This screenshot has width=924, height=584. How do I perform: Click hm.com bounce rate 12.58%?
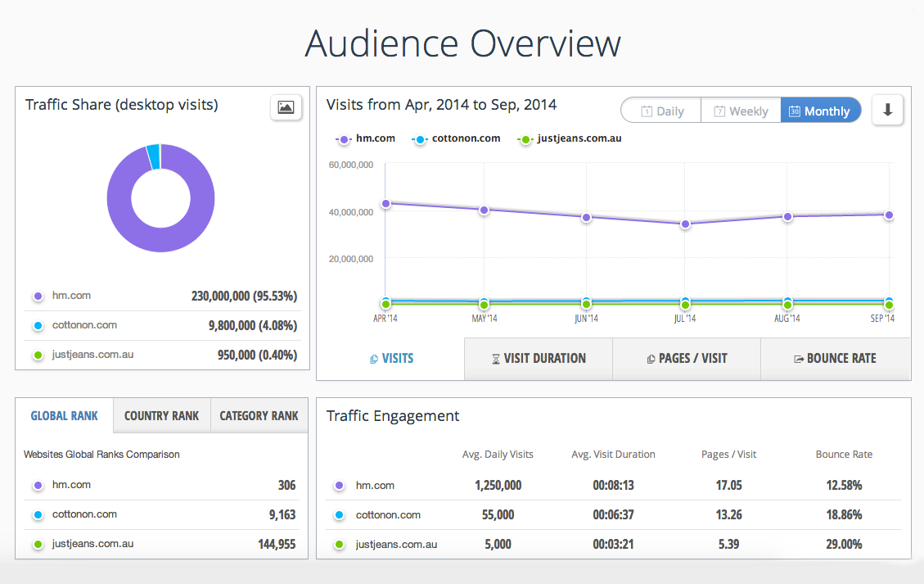(844, 486)
